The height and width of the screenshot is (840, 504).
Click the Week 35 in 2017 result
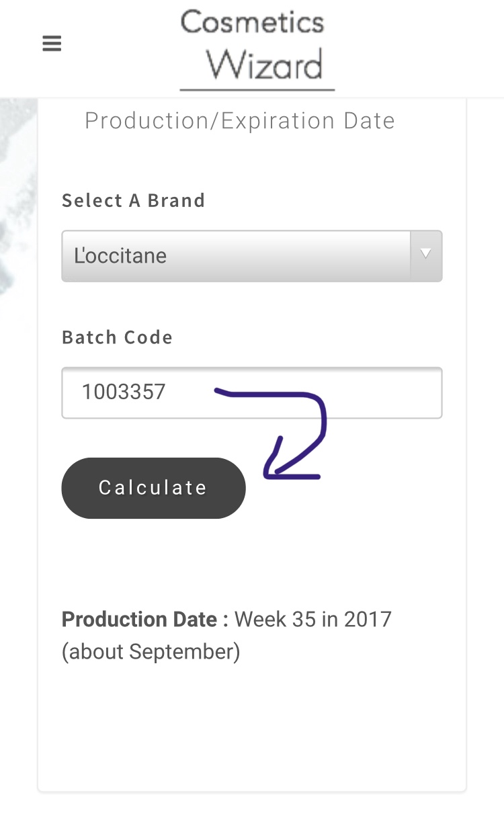(x=313, y=619)
